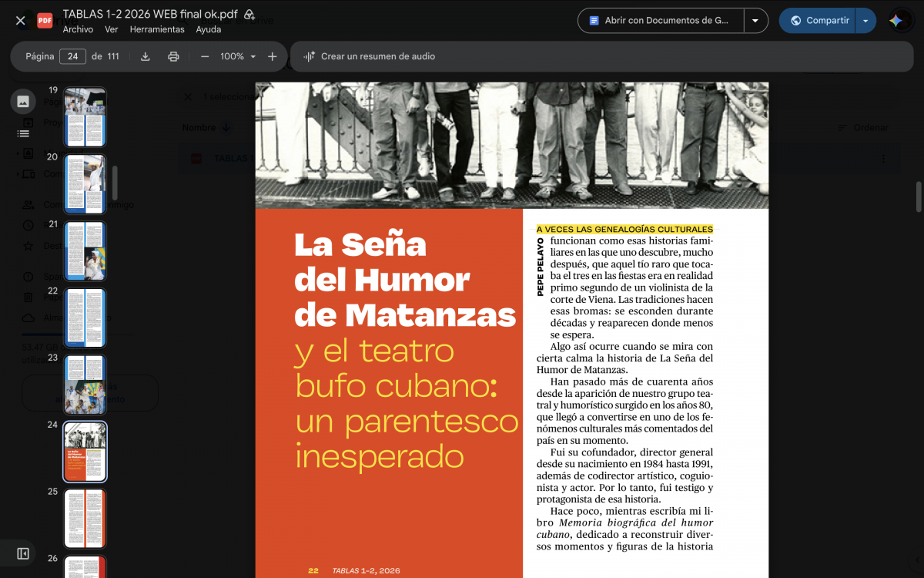Image resolution: width=924 pixels, height=578 pixels.
Task: Click the thumbnail panel scrollbar
Action: click(x=115, y=183)
